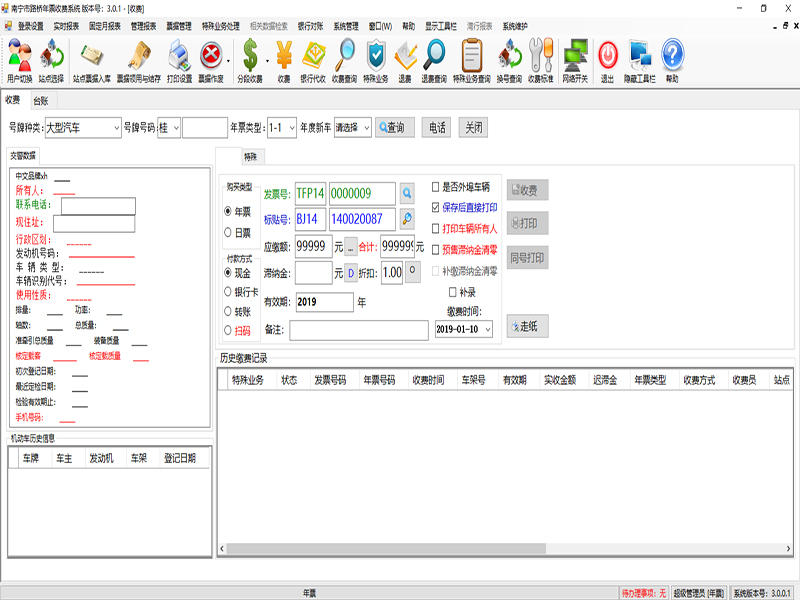Screen dimensions: 800x600
Task: Open the 实时报表 menu
Action: pyautogui.click(x=66, y=26)
